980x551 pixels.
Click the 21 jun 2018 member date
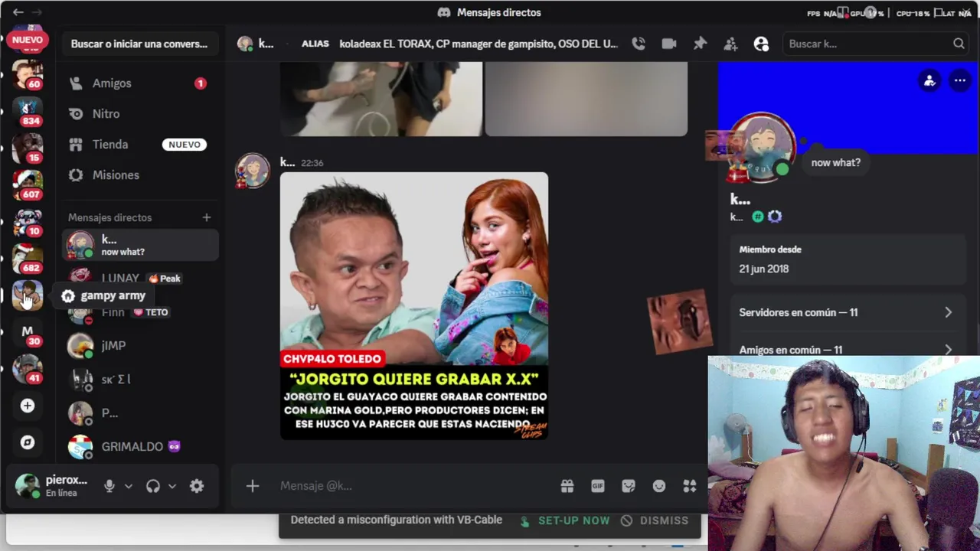point(764,269)
